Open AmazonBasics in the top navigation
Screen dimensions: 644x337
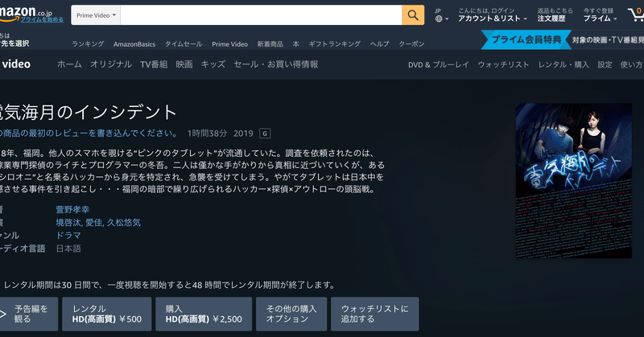[x=134, y=44]
